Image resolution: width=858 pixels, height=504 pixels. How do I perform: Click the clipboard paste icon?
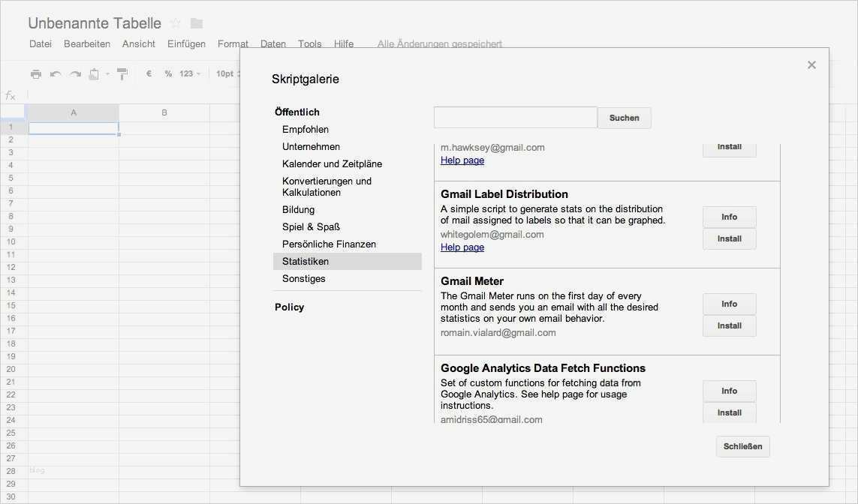[95, 73]
